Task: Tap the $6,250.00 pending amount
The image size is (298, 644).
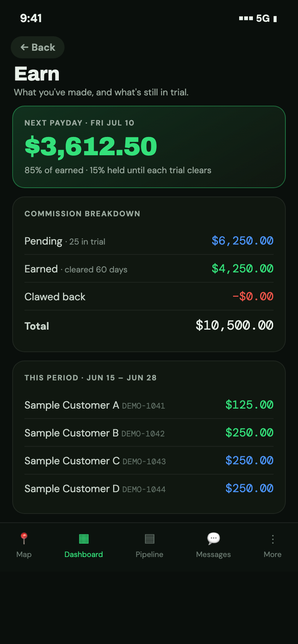Action: click(243, 241)
